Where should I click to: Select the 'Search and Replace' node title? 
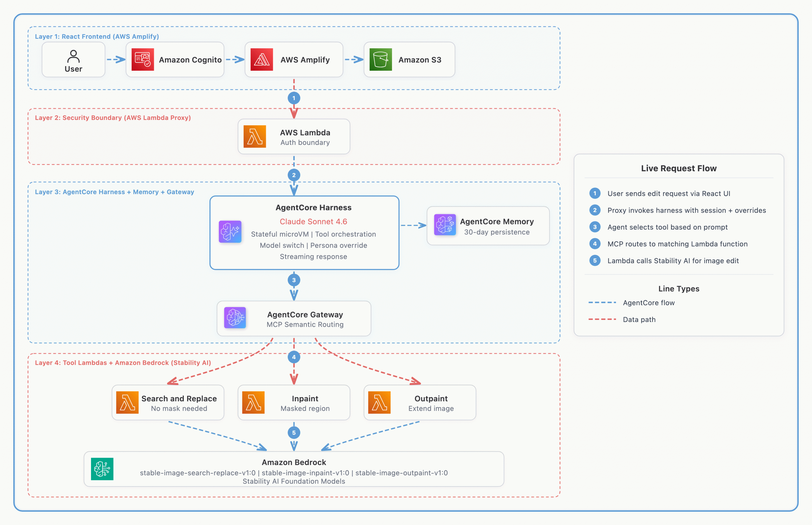179,398
